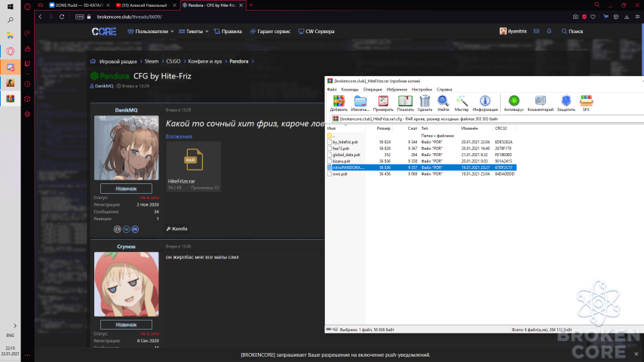Go to the Pandora breadcrumb

click(x=238, y=61)
